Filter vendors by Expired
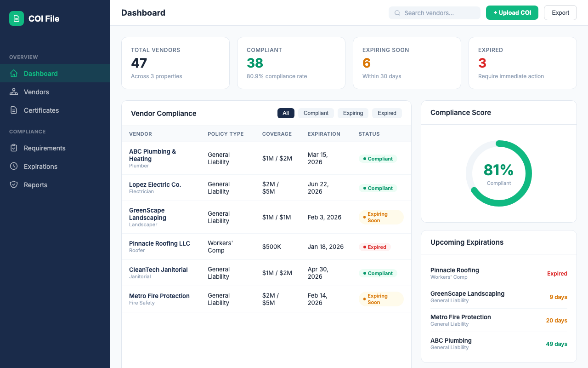 tap(387, 113)
